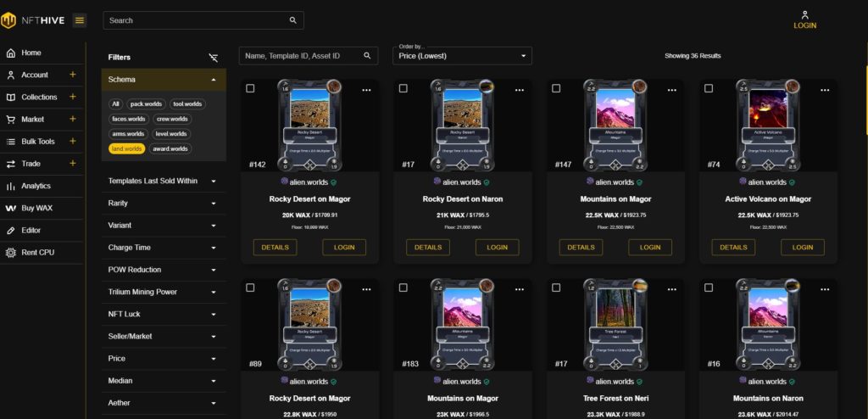Click LOGIN button on Active Volcano on Magor
The image size is (868, 419).
pos(803,247)
